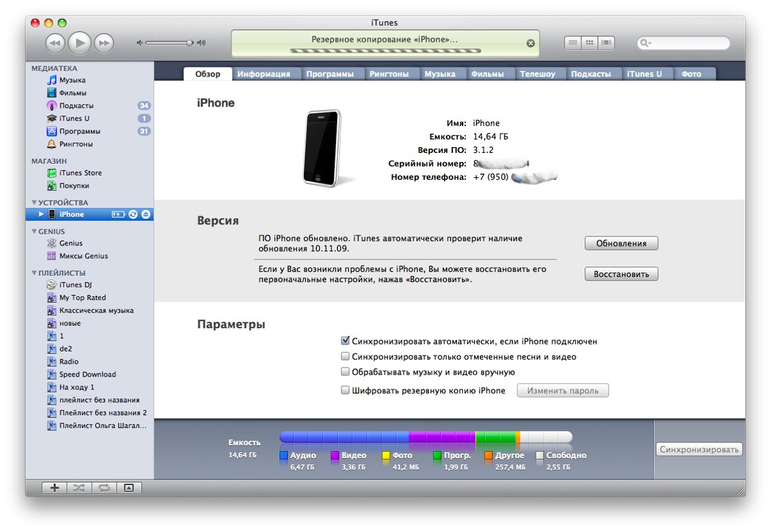The height and width of the screenshot is (532, 771).
Task: Collapse the ПЛЕЙЛИСТЫ section
Action: pos(34,273)
